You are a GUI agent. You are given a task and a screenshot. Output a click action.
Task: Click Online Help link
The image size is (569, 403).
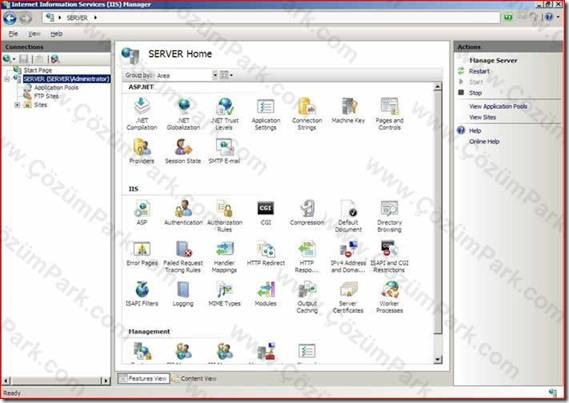(x=484, y=141)
